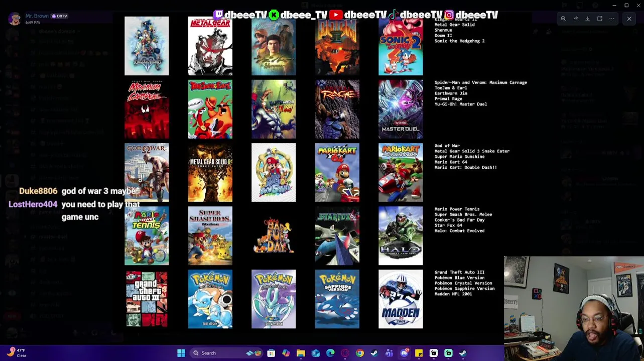
Task: Click the Halo Combat Evolved cover art
Action: pyautogui.click(x=401, y=236)
